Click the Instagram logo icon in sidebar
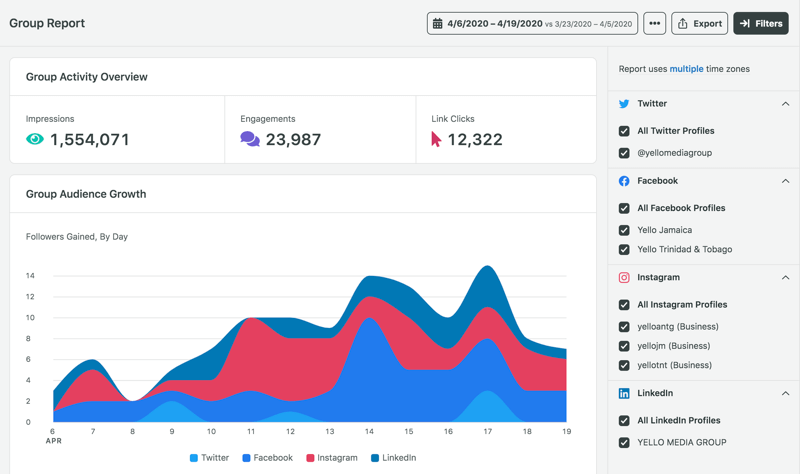Image resolution: width=800 pixels, height=474 pixels. tap(624, 278)
